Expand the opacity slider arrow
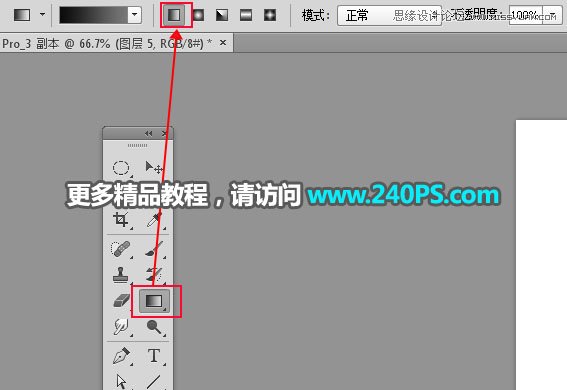 point(552,15)
